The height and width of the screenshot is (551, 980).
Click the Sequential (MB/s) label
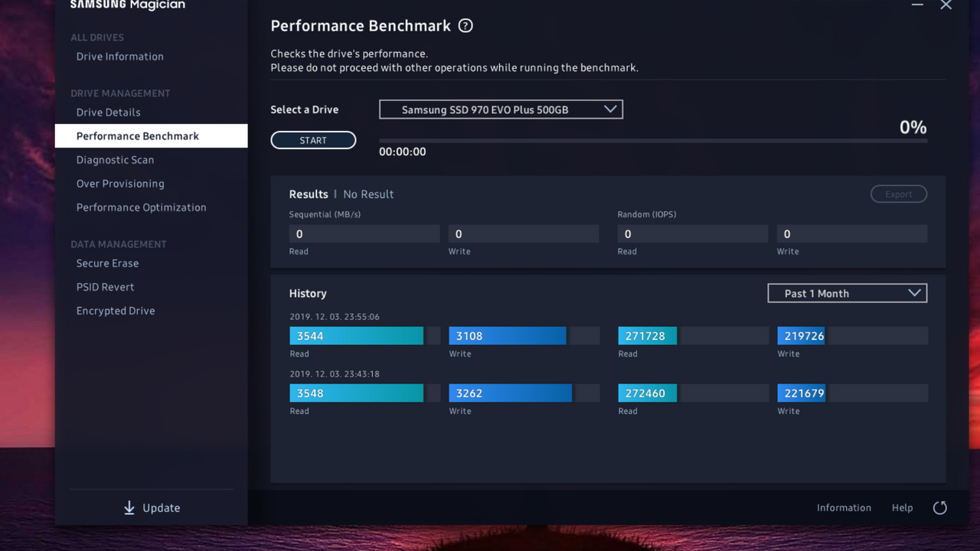click(x=325, y=214)
